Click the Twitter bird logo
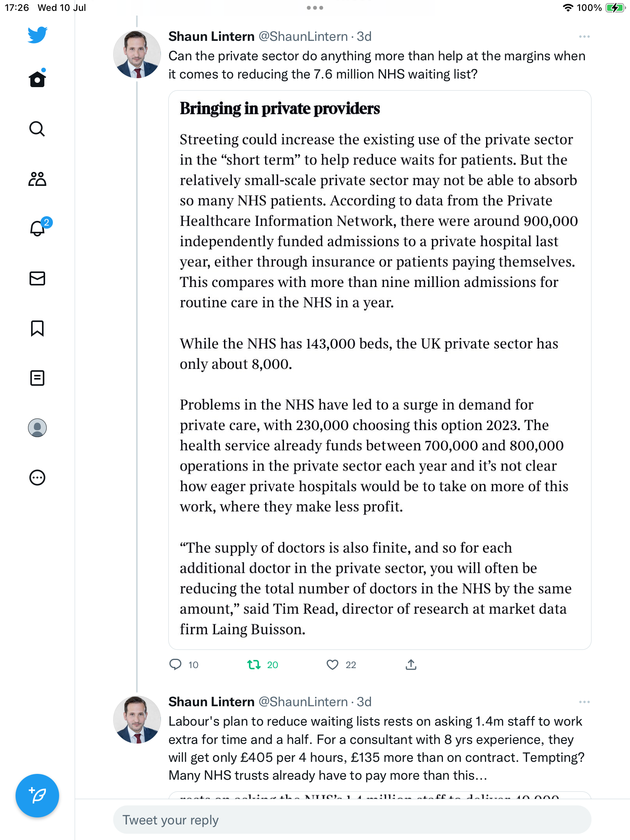Image resolution: width=630 pixels, height=840 pixels. coord(37,35)
